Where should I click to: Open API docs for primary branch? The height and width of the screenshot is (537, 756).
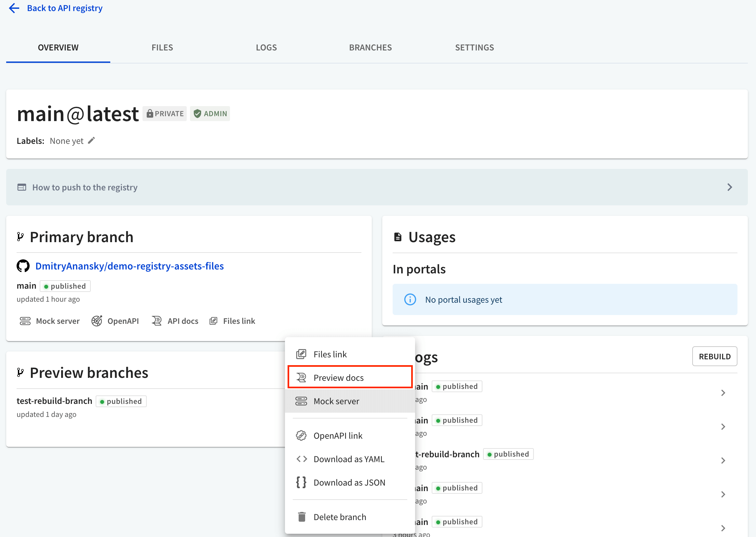click(175, 321)
